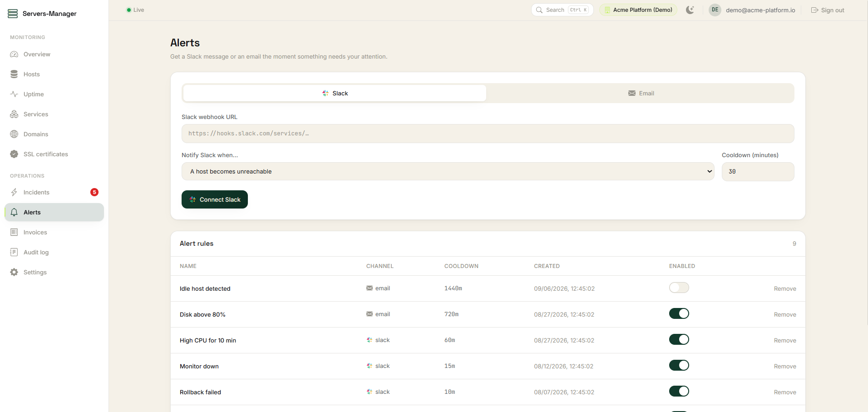Remove the Monitor down rule
868x412 pixels.
[x=785, y=366]
